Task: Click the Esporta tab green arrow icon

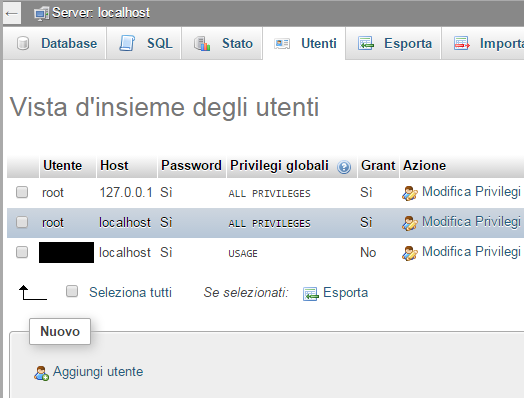Action: coord(366,43)
